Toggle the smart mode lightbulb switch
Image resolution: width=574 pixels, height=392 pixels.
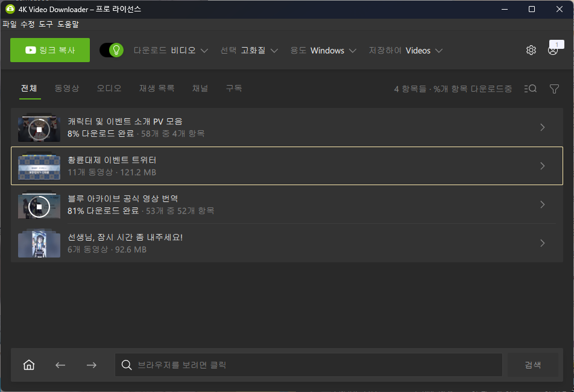(x=112, y=50)
